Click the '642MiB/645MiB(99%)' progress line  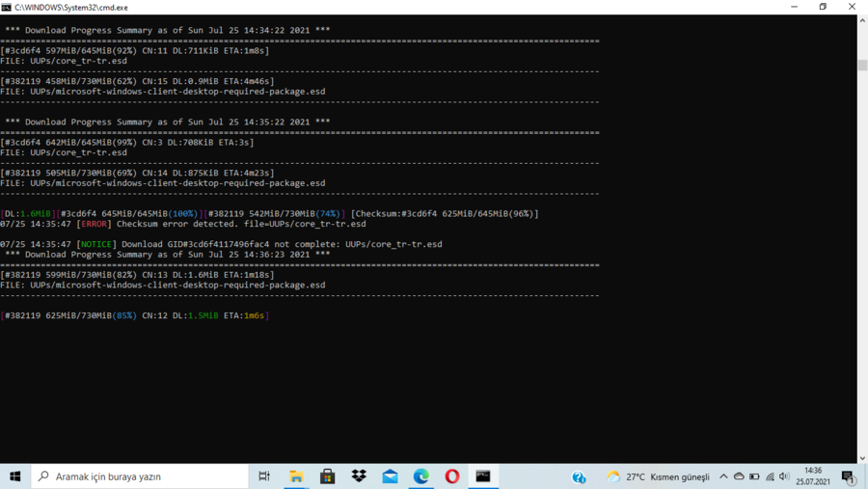coord(127,143)
